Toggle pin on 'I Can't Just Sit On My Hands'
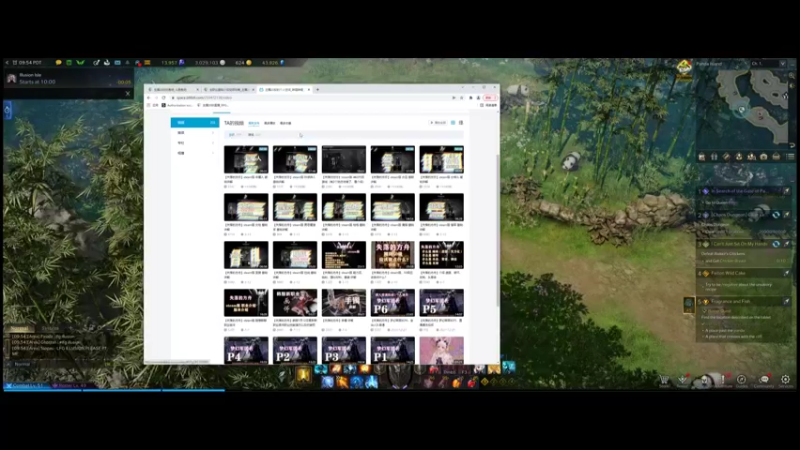800x450 pixels. click(x=786, y=244)
